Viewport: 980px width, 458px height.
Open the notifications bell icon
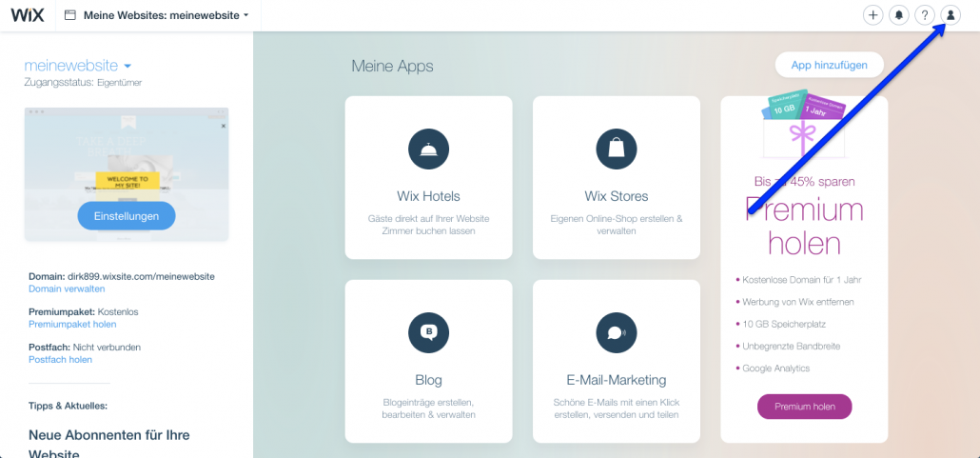899,15
